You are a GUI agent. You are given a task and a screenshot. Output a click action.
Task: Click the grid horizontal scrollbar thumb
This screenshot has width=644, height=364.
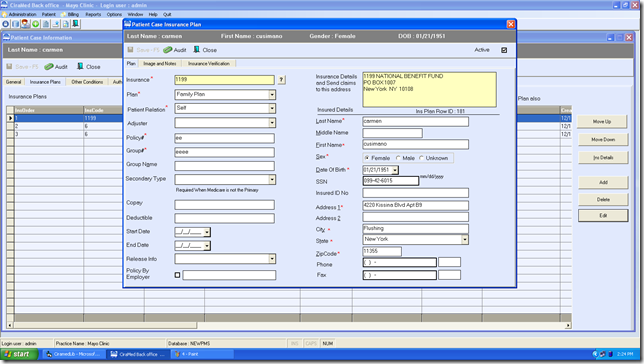click(105, 325)
